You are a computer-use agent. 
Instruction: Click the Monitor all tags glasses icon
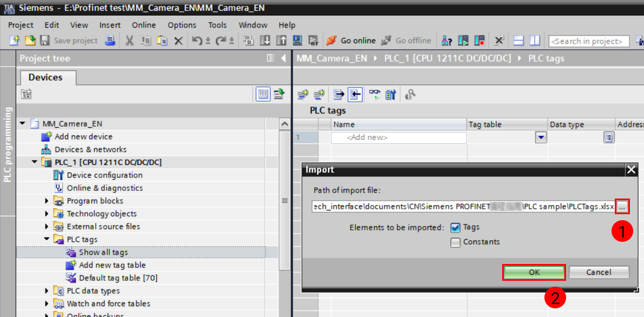(373, 94)
